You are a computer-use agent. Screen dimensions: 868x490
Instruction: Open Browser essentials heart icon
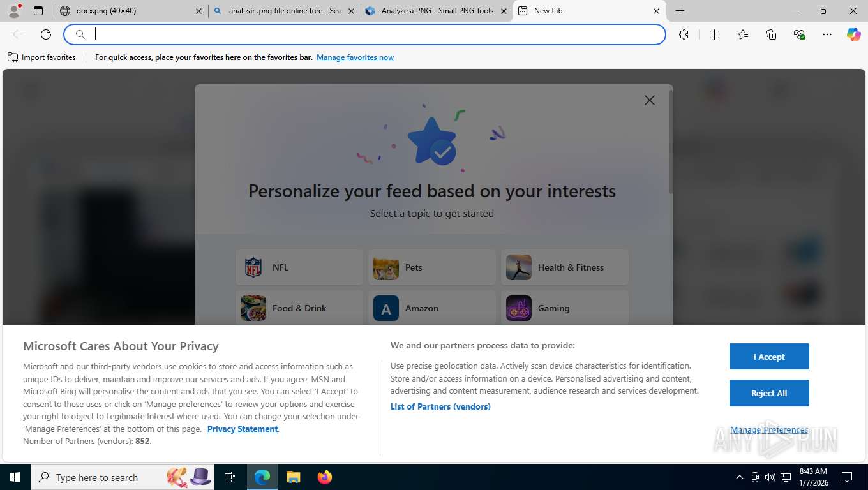799,34
